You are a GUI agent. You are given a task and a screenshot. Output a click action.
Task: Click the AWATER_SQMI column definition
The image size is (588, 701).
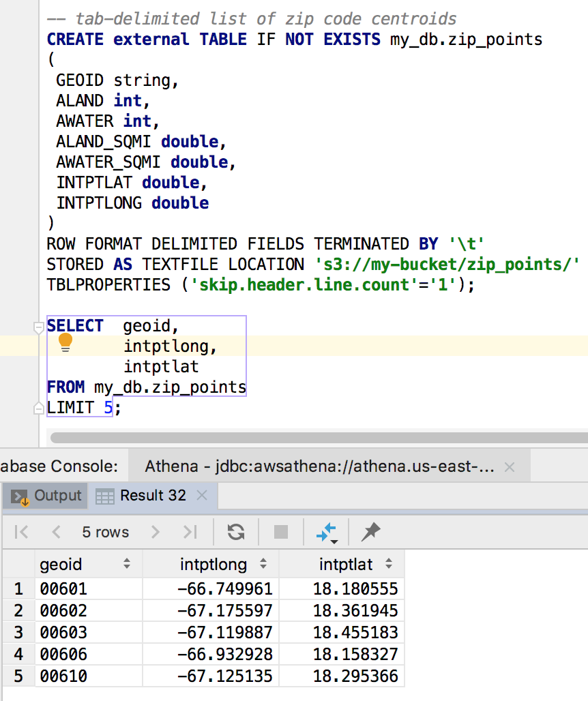click(146, 162)
